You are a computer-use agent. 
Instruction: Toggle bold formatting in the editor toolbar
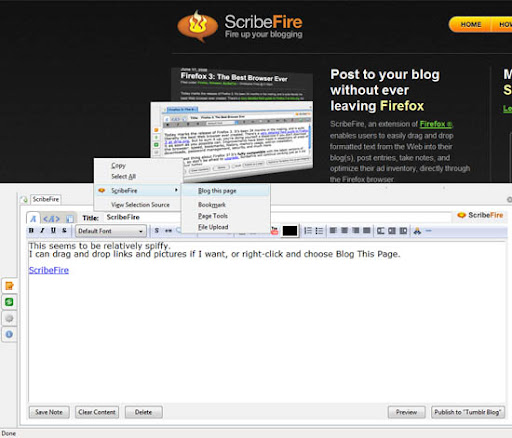pyautogui.click(x=31, y=230)
